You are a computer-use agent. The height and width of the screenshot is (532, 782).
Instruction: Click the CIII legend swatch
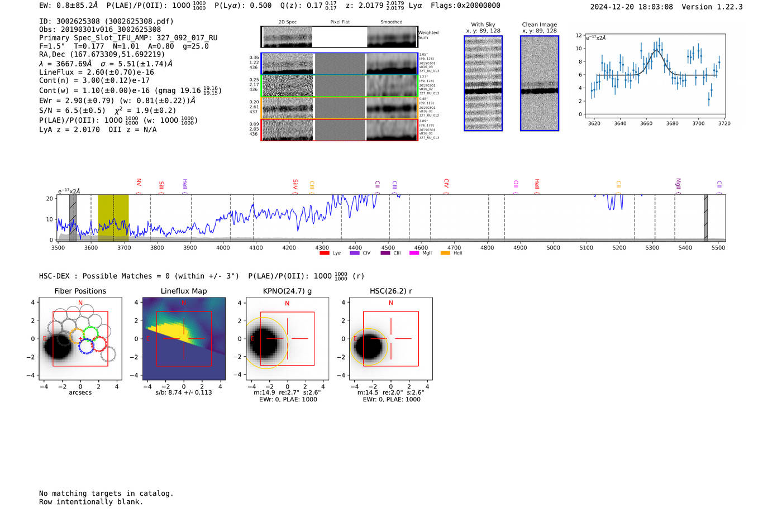pos(385,253)
